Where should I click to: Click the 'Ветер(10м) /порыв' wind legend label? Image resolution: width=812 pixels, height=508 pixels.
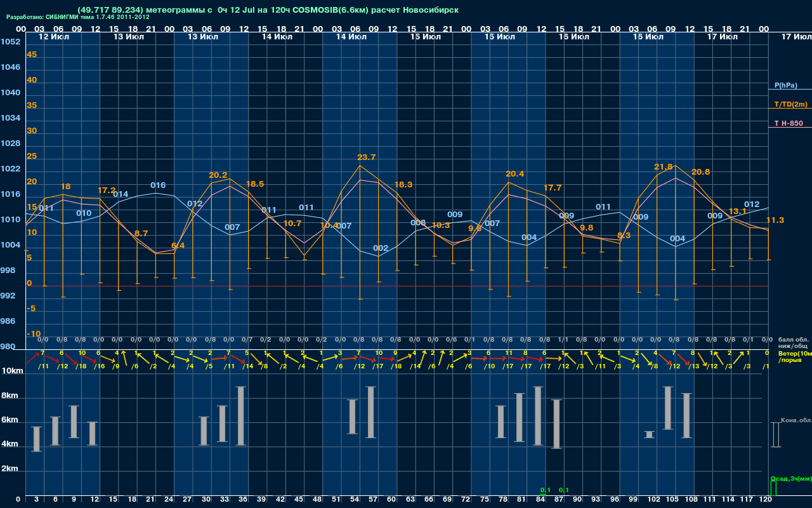(794, 356)
